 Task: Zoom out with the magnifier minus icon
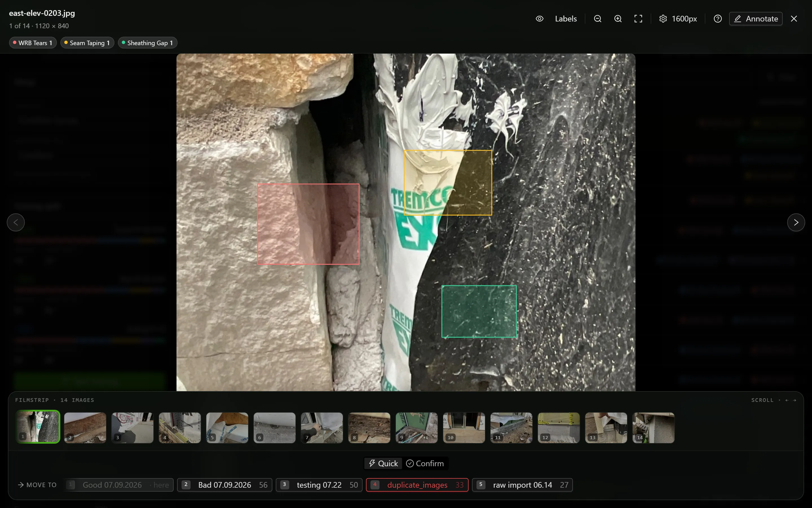click(598, 19)
